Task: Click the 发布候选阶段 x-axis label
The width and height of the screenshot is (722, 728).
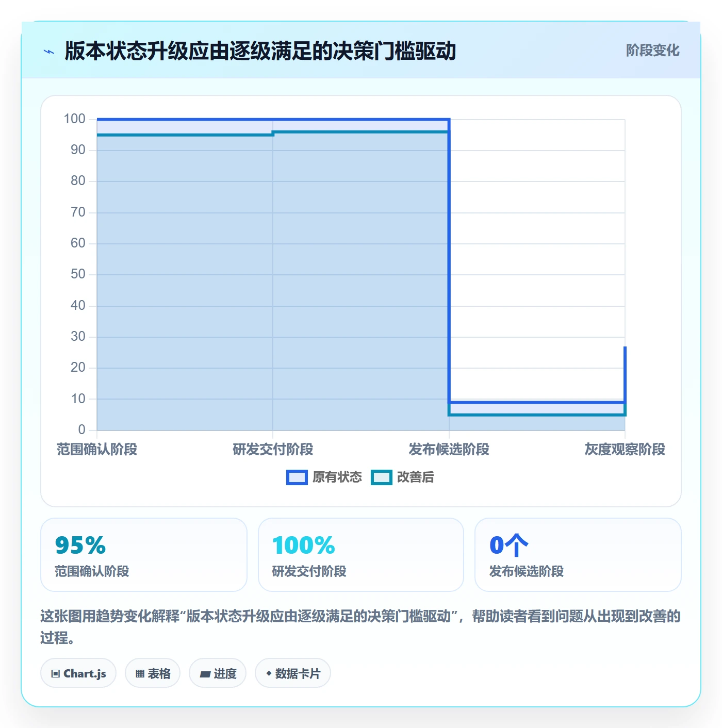Action: pos(449,450)
